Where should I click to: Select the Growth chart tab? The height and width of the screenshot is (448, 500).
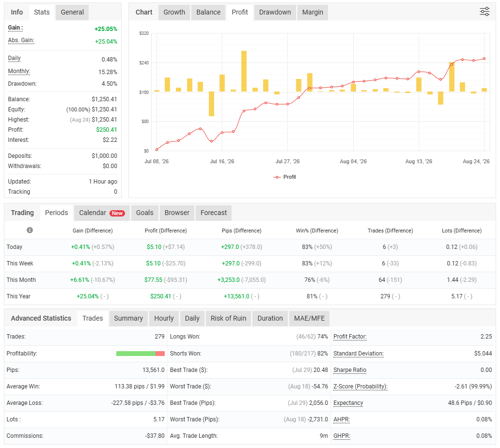pyautogui.click(x=174, y=13)
